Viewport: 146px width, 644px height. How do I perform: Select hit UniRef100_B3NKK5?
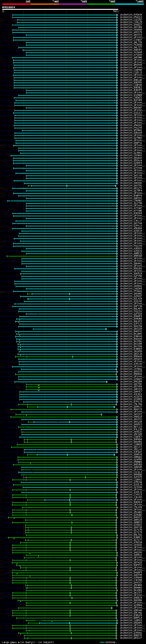point(131,349)
